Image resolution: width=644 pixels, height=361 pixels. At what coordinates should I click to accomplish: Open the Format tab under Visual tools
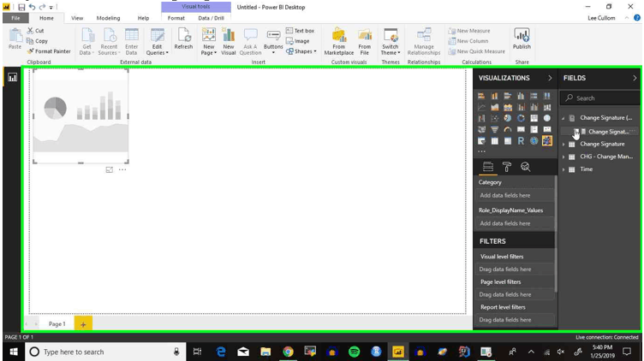(176, 18)
